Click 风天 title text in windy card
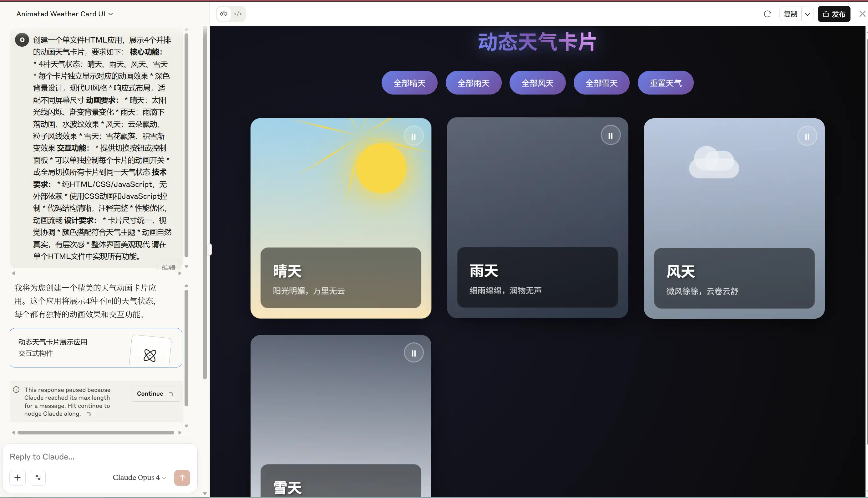The image size is (868, 498). point(681,272)
